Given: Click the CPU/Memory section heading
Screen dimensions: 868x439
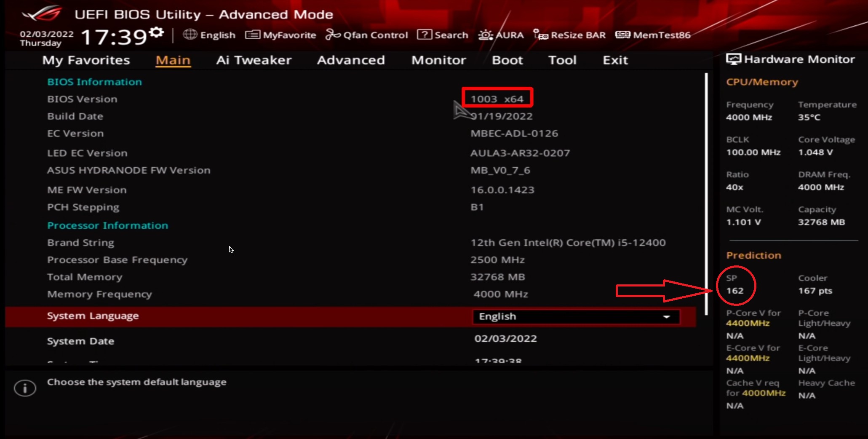Looking at the screenshot, I should [x=762, y=82].
